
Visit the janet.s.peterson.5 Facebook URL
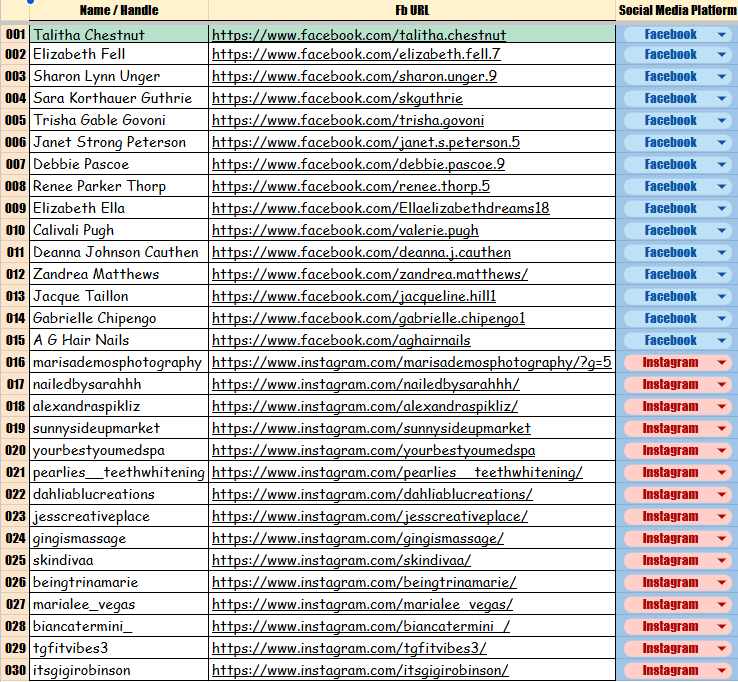pos(366,142)
